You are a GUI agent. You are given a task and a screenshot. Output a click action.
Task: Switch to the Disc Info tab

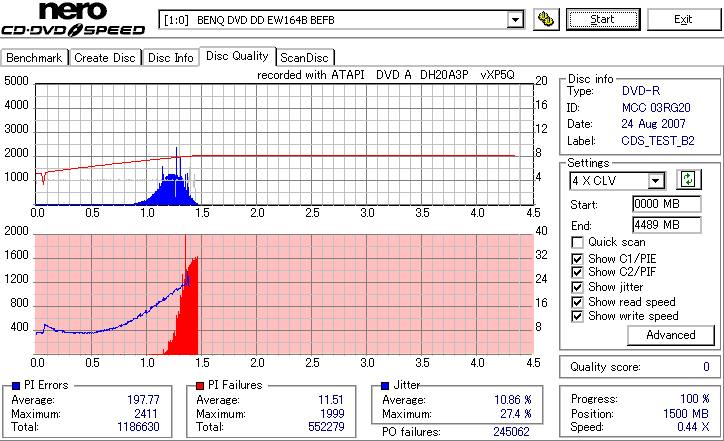point(170,58)
